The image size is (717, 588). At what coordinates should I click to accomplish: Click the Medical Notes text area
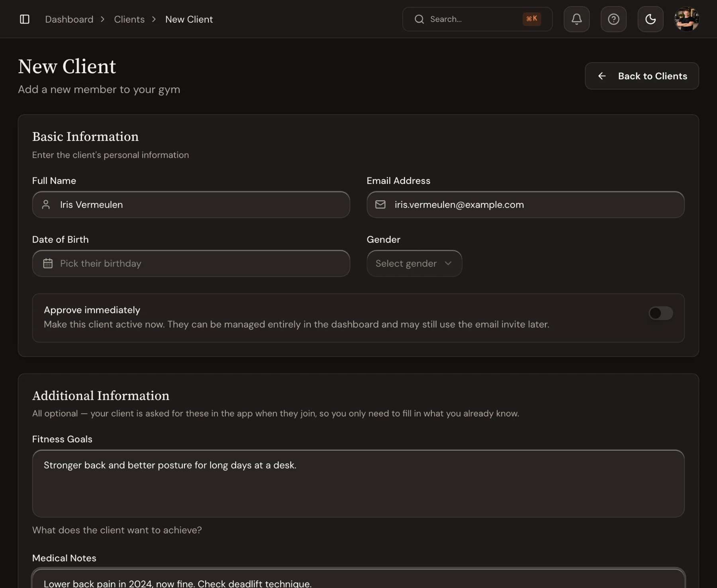(x=358, y=578)
